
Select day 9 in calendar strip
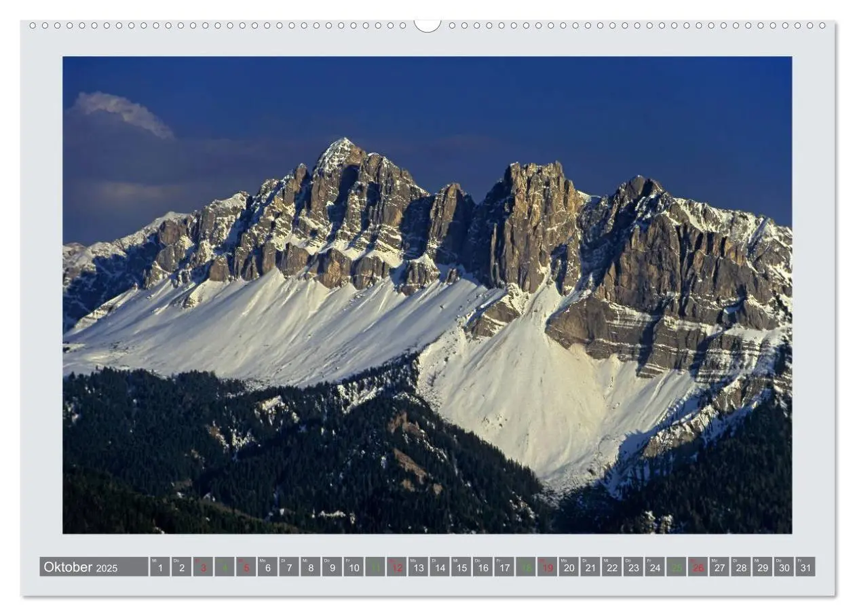tap(332, 566)
